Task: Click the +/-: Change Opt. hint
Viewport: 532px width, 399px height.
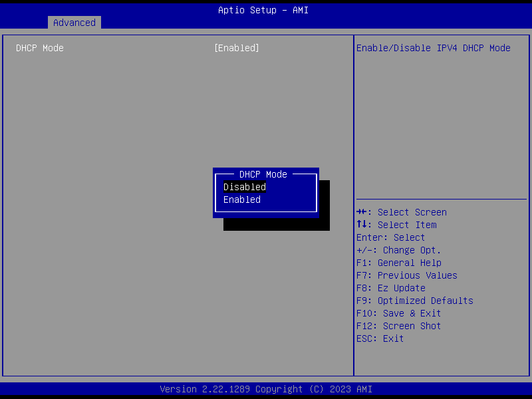Action: coord(398,250)
